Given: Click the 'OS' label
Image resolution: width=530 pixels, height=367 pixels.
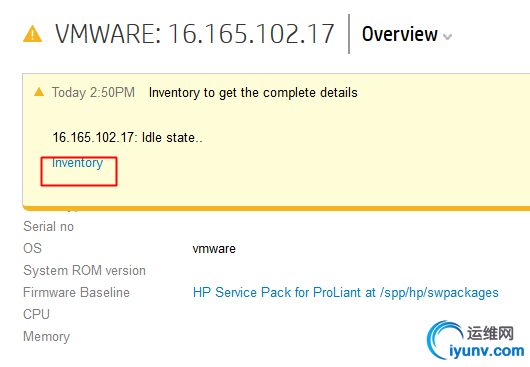Looking at the screenshot, I should (32, 248).
